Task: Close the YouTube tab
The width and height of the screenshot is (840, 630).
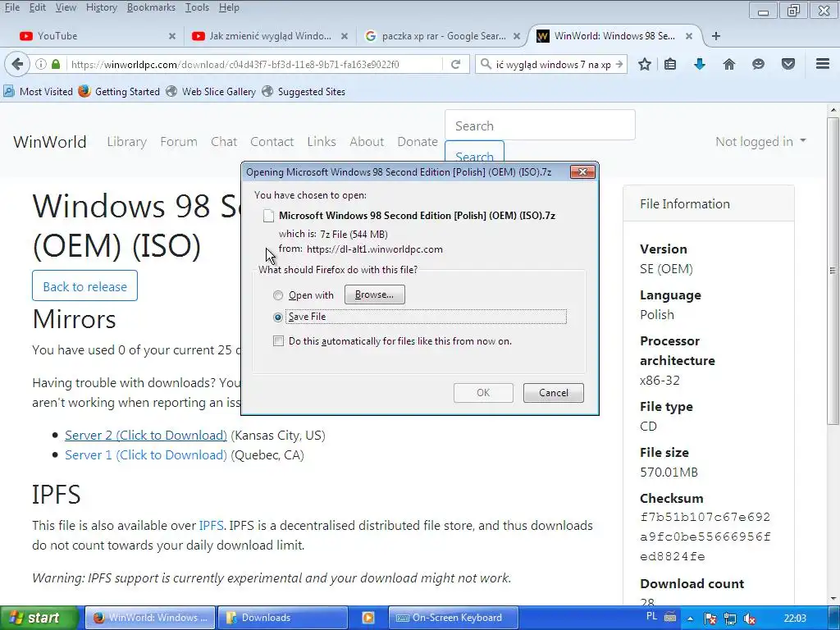Action: [172, 36]
